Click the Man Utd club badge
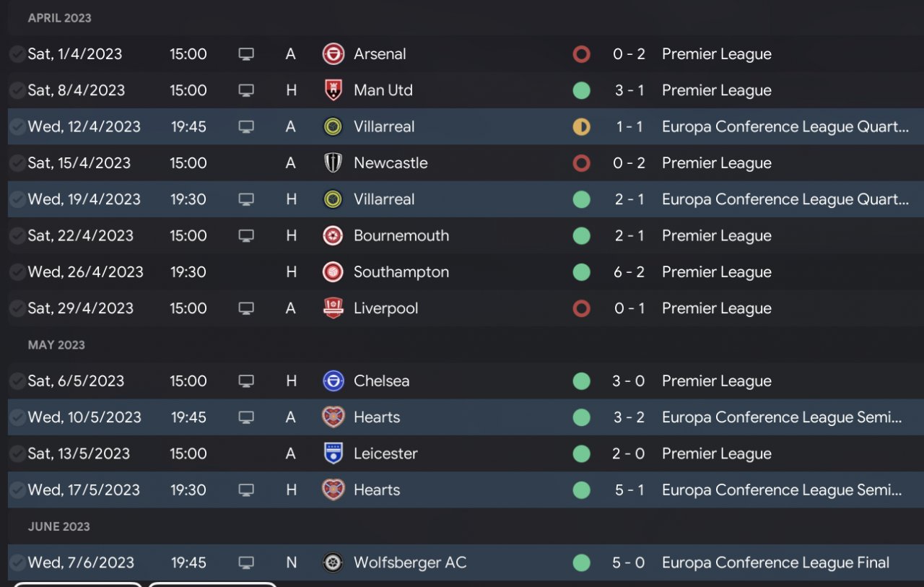 click(333, 90)
